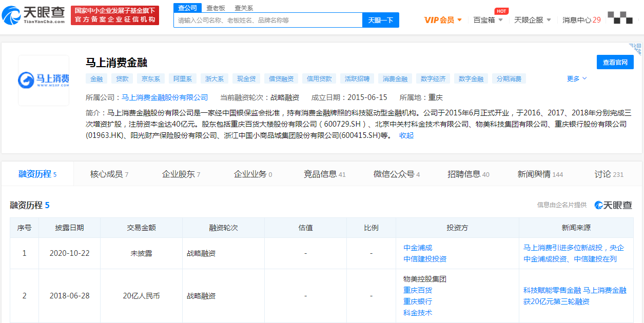Click the 活跃招聘 tag
The width and height of the screenshot is (644, 323).
coord(357,79)
